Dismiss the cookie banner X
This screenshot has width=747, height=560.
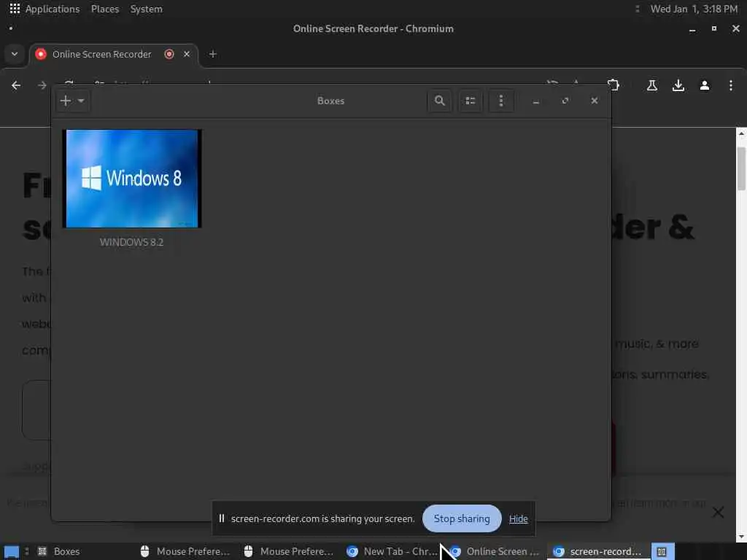tap(718, 513)
